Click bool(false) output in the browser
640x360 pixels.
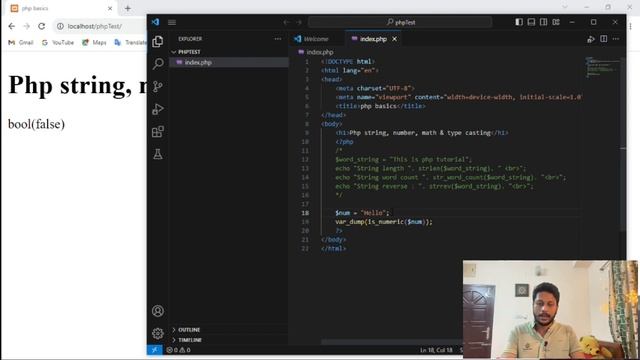[36, 124]
